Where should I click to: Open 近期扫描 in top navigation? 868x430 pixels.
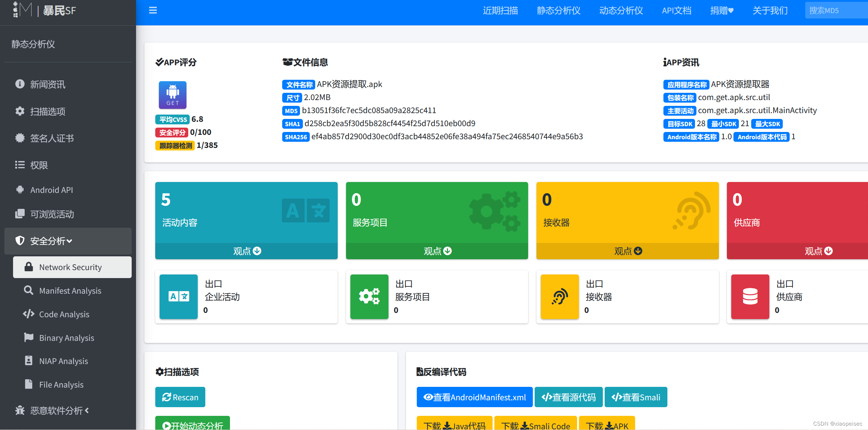pos(500,11)
